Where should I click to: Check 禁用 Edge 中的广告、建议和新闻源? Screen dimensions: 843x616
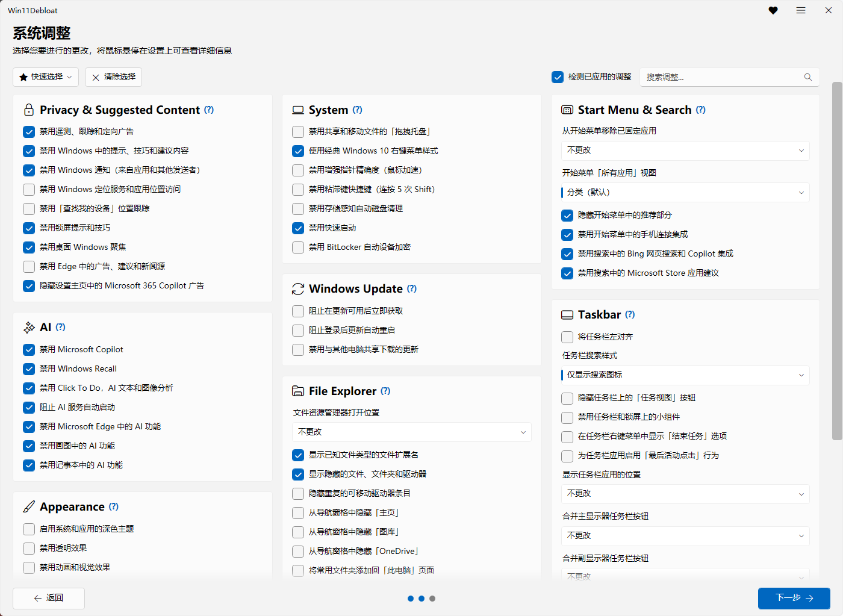29,267
